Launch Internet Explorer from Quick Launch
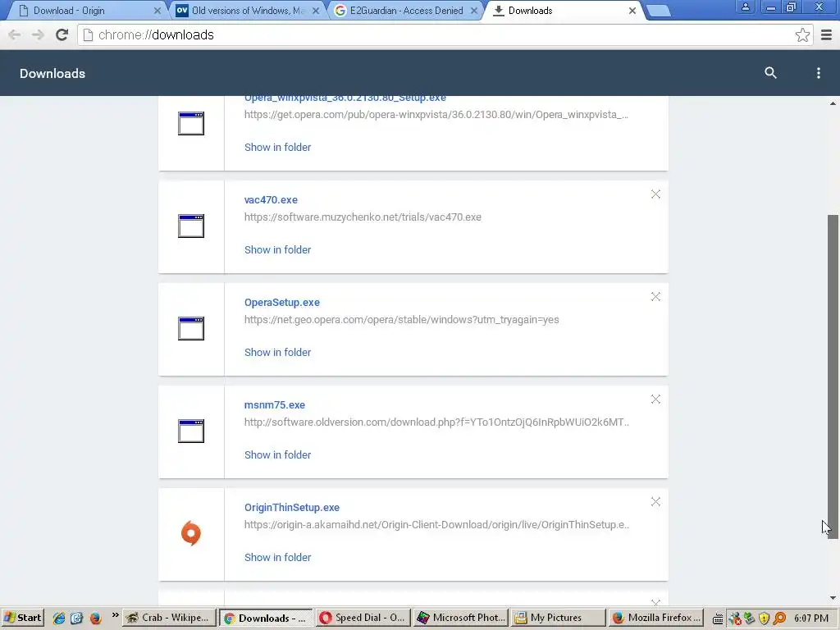 tap(59, 619)
